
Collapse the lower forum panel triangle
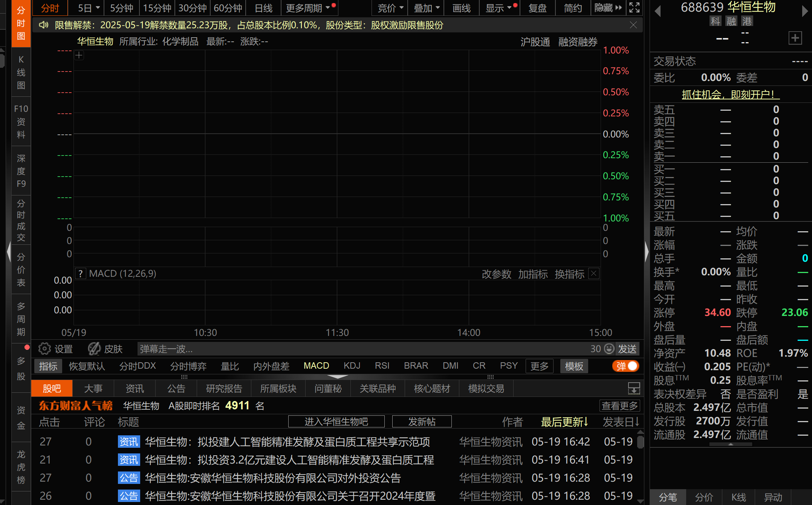point(338,377)
